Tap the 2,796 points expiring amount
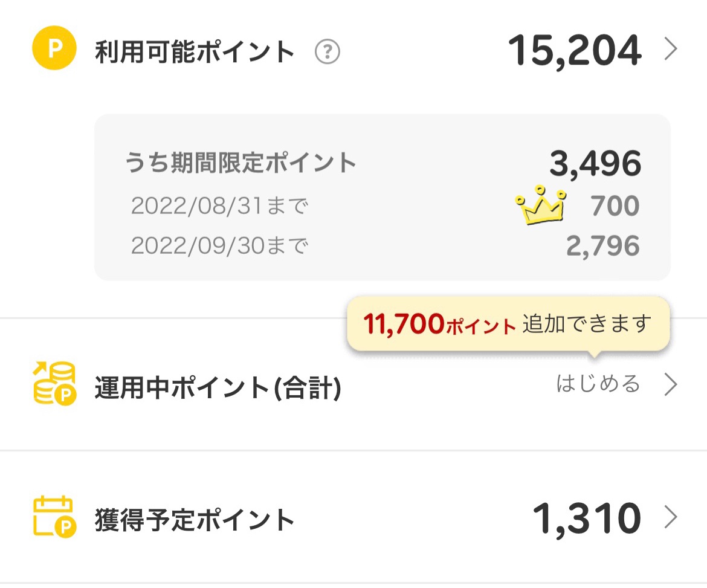Image resolution: width=707 pixels, height=588 pixels. 602,246
